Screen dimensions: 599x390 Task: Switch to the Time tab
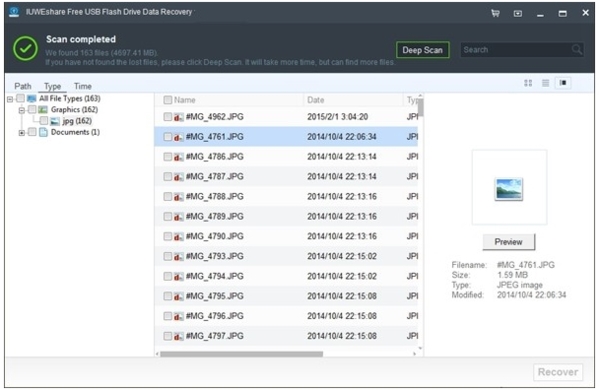pyautogui.click(x=83, y=86)
